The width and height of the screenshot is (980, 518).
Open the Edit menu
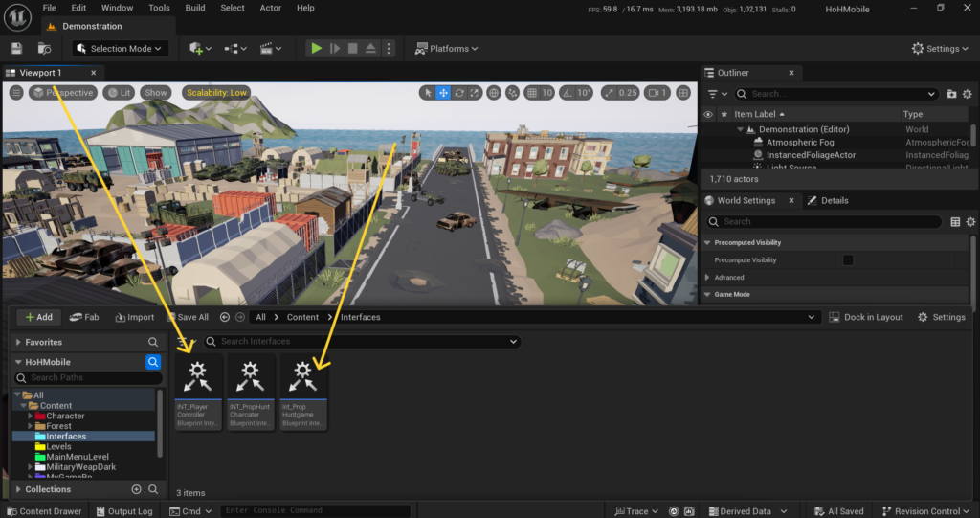tap(78, 8)
